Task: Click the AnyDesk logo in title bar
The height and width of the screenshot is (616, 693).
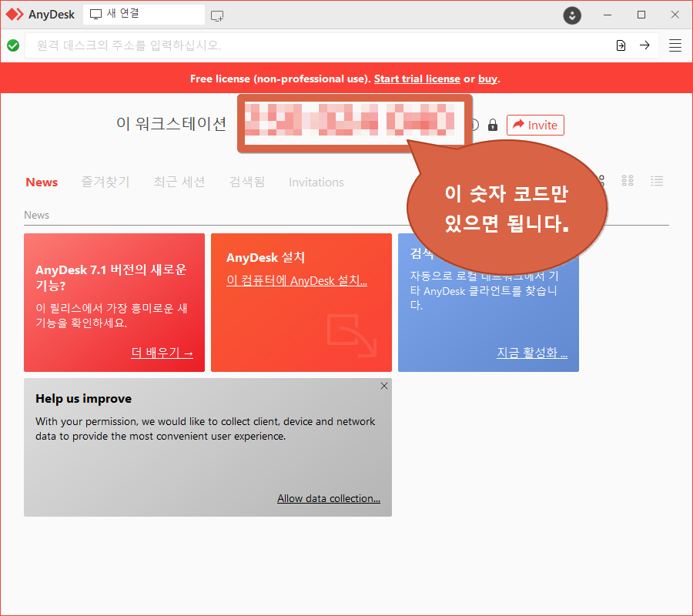Action: point(15,15)
